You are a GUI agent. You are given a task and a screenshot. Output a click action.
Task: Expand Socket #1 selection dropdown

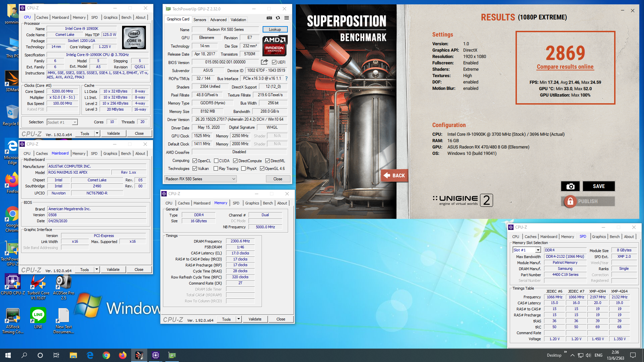tap(75, 122)
